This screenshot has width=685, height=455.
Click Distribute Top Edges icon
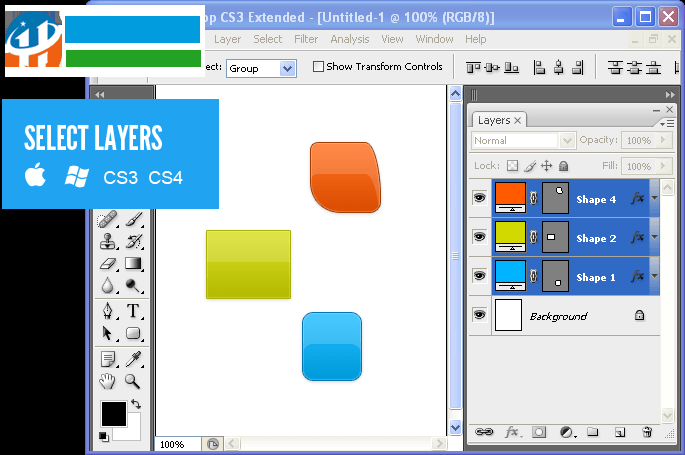(x=615, y=68)
